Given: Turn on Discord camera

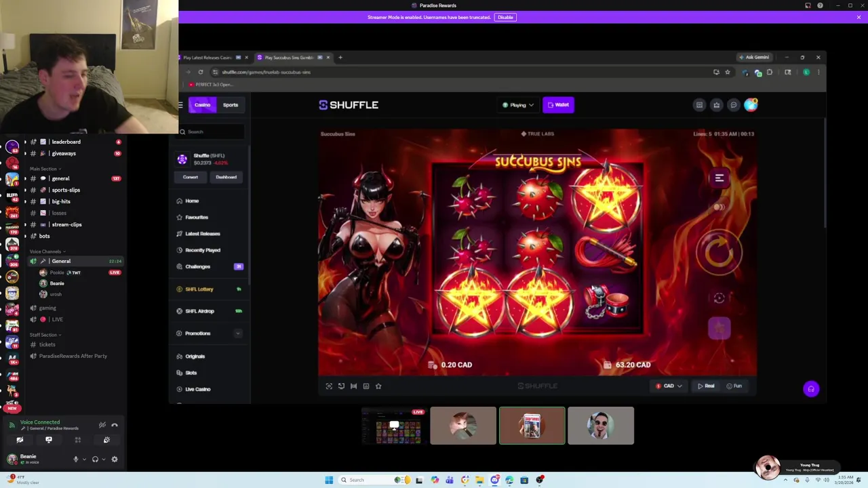Looking at the screenshot, I should 20,440.
